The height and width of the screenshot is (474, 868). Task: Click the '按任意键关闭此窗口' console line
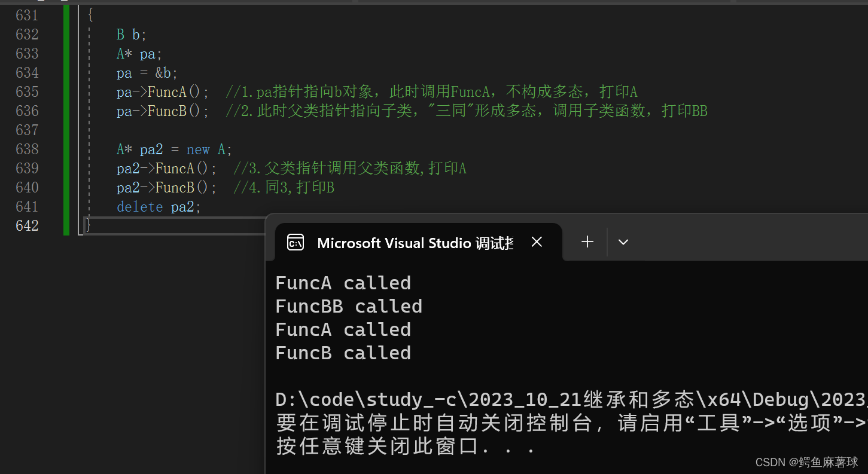[405, 447]
